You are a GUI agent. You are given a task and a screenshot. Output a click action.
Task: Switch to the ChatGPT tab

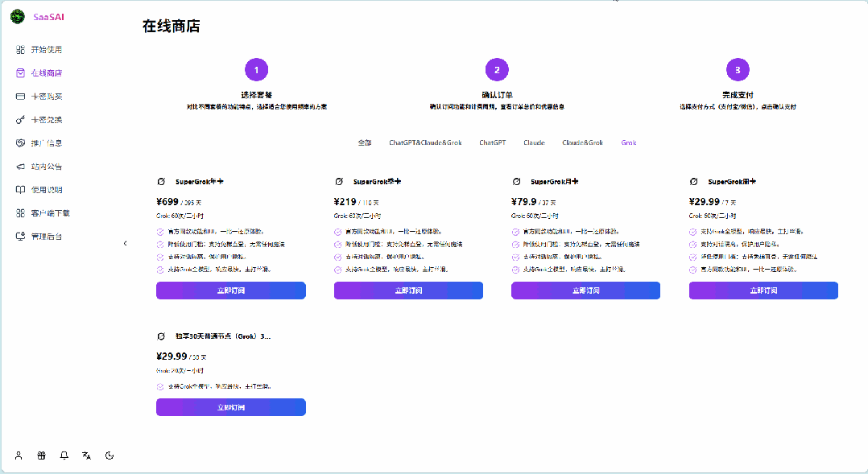(x=493, y=142)
